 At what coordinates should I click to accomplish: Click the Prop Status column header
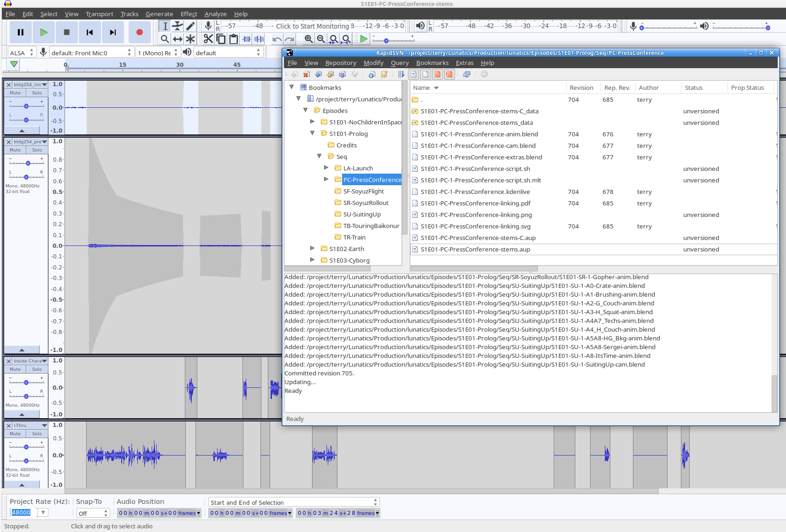point(747,88)
